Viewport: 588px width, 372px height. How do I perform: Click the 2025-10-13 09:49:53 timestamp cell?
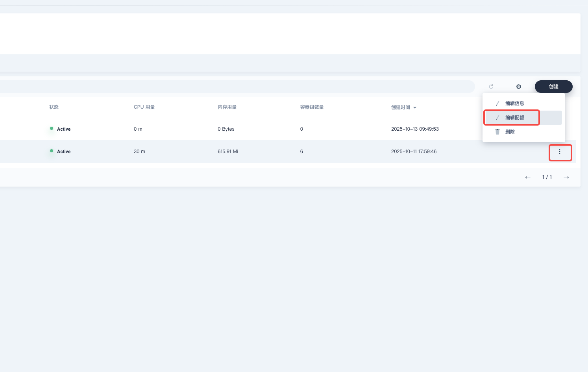coord(415,129)
